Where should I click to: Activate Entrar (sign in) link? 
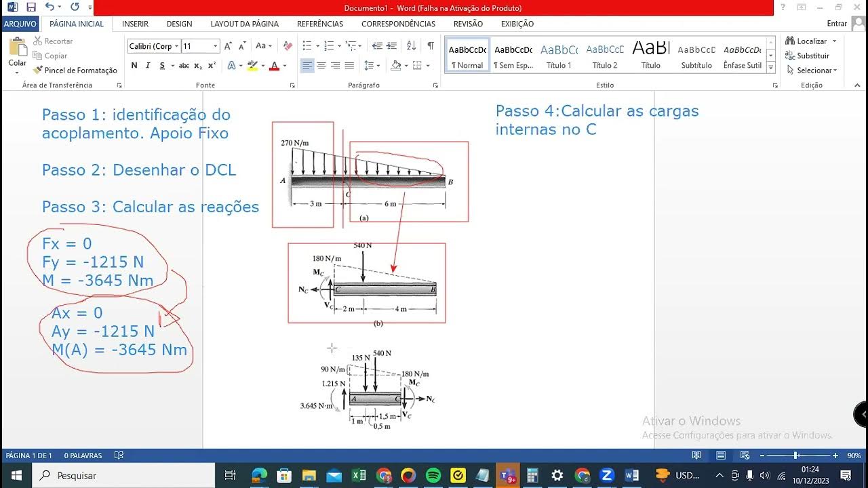pos(836,22)
